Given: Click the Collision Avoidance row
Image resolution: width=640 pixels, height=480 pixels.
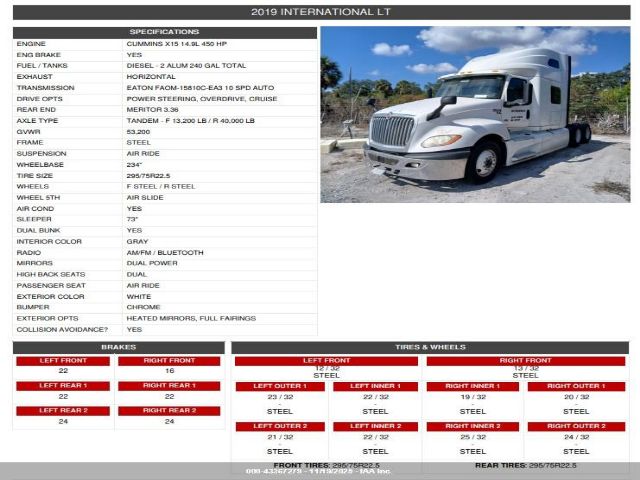Looking at the screenshot, I should click(165, 329).
